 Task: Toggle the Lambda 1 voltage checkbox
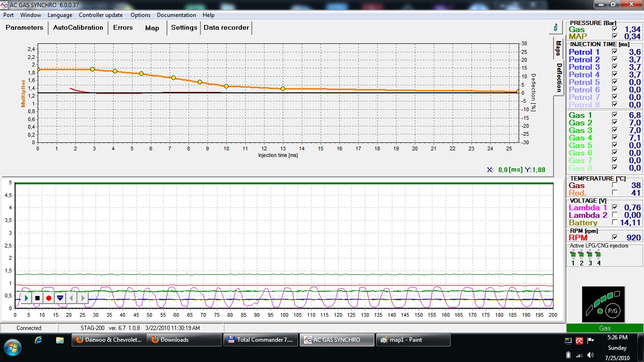(x=614, y=207)
